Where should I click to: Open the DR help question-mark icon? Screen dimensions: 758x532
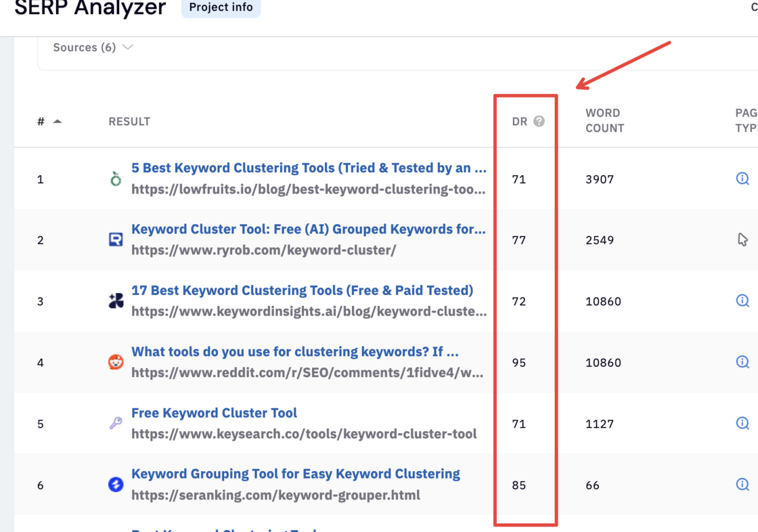(539, 121)
